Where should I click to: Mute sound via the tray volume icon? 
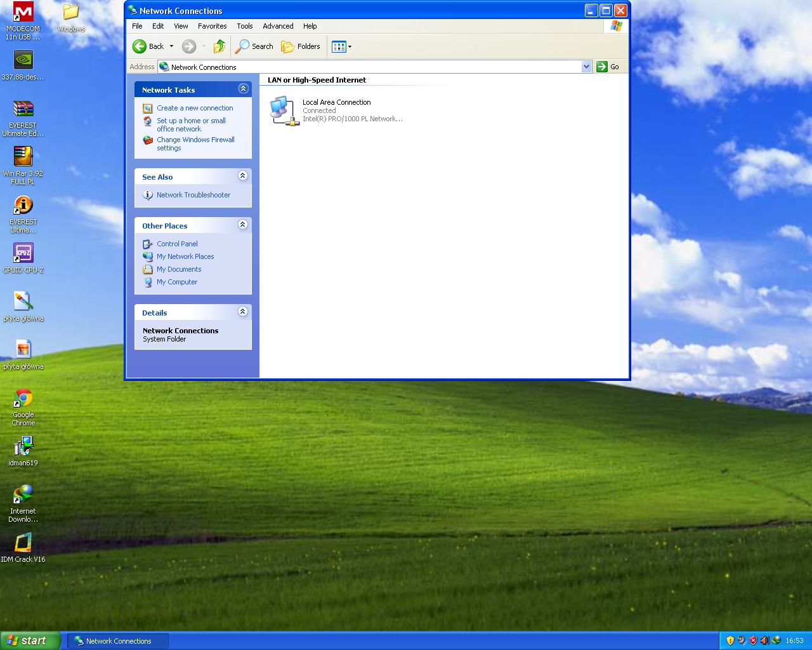click(x=764, y=640)
